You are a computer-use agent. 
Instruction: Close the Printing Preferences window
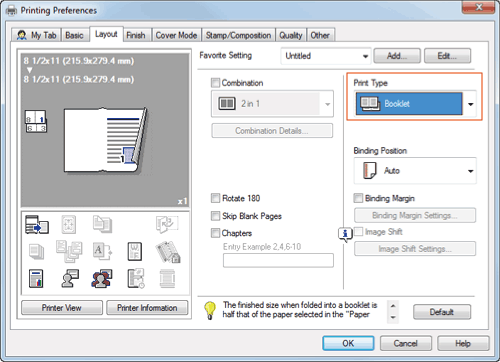click(478, 7)
